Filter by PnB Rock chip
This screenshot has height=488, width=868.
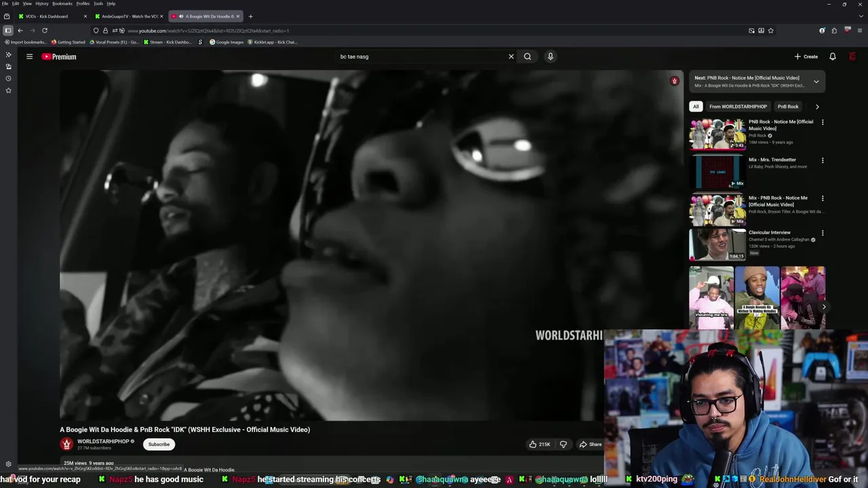pos(788,106)
